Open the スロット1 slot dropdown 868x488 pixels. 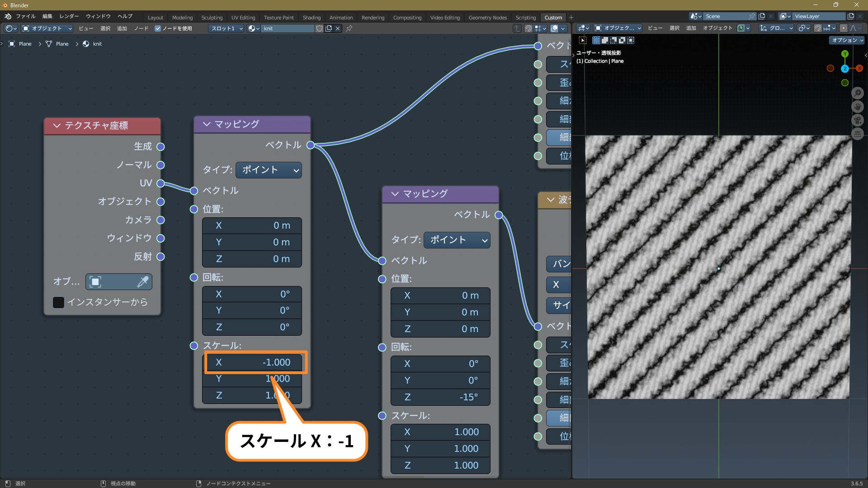[226, 28]
